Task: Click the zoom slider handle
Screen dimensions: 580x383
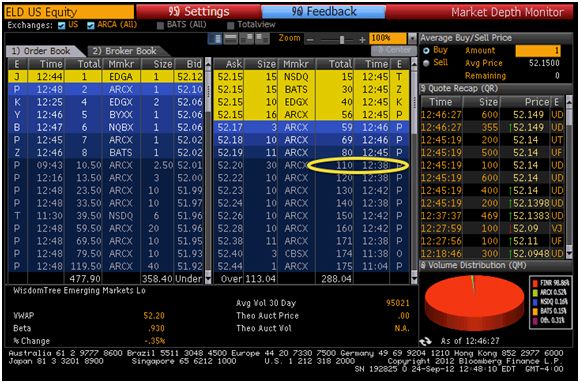Action: (342, 40)
